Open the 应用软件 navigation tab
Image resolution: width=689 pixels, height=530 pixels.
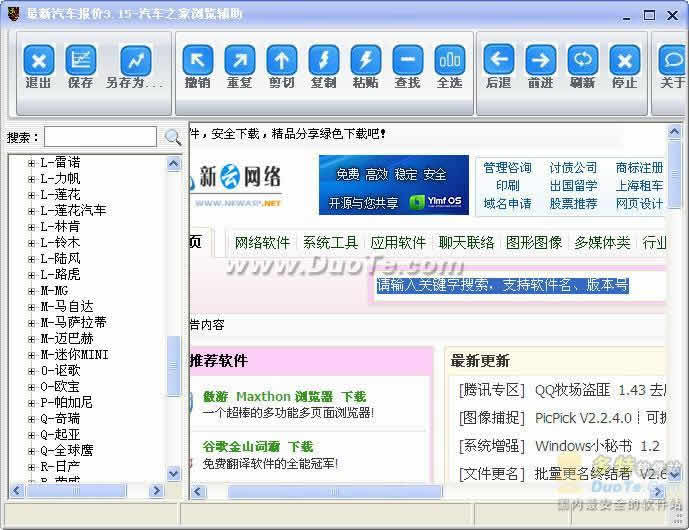point(398,243)
